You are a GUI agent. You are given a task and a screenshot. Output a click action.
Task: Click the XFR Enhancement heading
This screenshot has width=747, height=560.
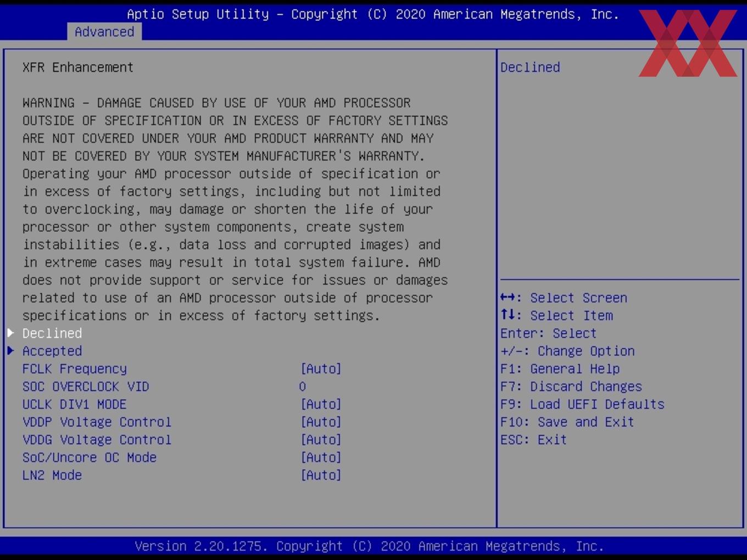(x=78, y=67)
